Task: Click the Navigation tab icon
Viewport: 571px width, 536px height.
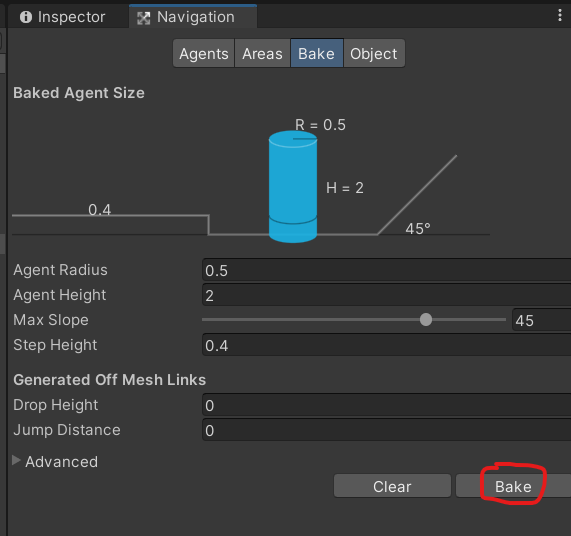Action: (143, 18)
